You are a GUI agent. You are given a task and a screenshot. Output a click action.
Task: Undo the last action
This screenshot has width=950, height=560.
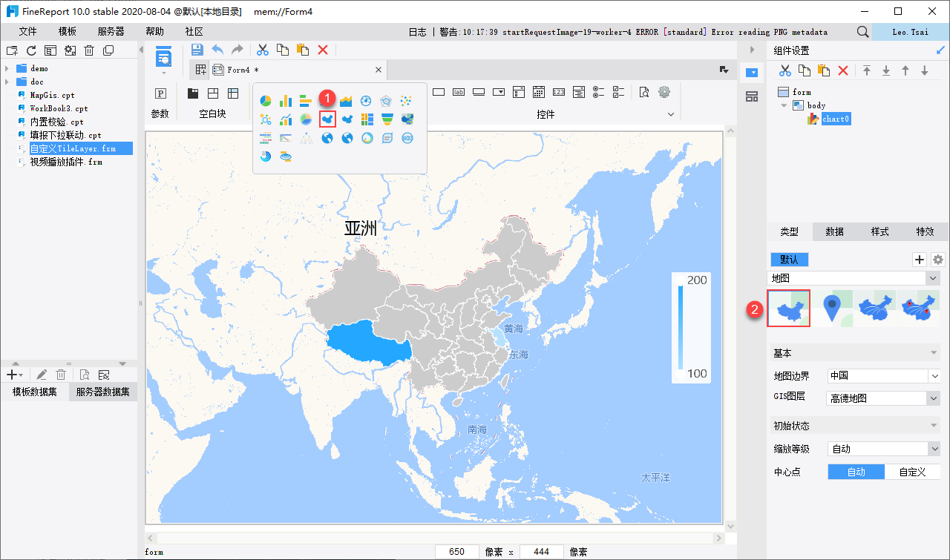click(217, 50)
